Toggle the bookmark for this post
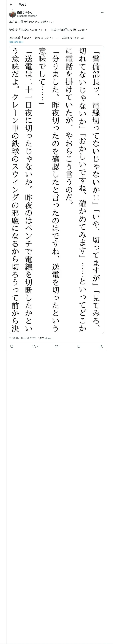The image size is (113, 644). [79, 347]
